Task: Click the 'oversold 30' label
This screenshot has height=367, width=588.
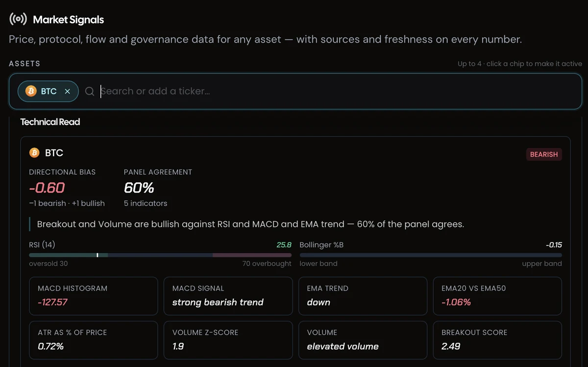Action: 49,264
